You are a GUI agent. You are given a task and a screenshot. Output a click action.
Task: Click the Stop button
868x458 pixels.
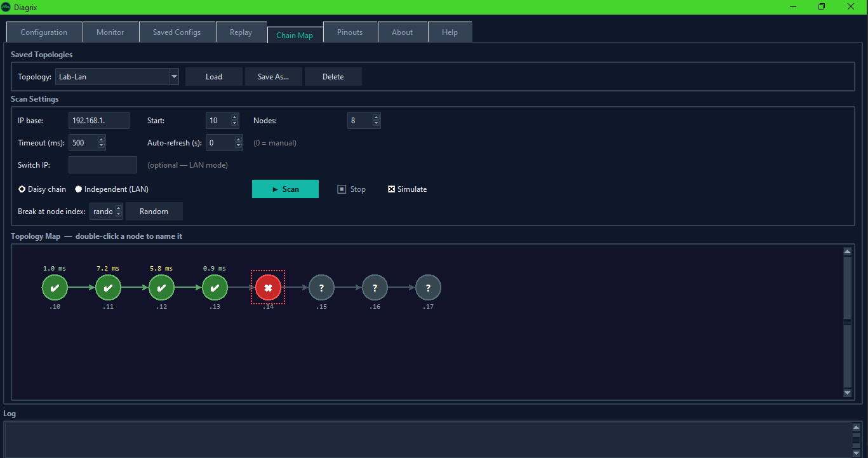(351, 189)
